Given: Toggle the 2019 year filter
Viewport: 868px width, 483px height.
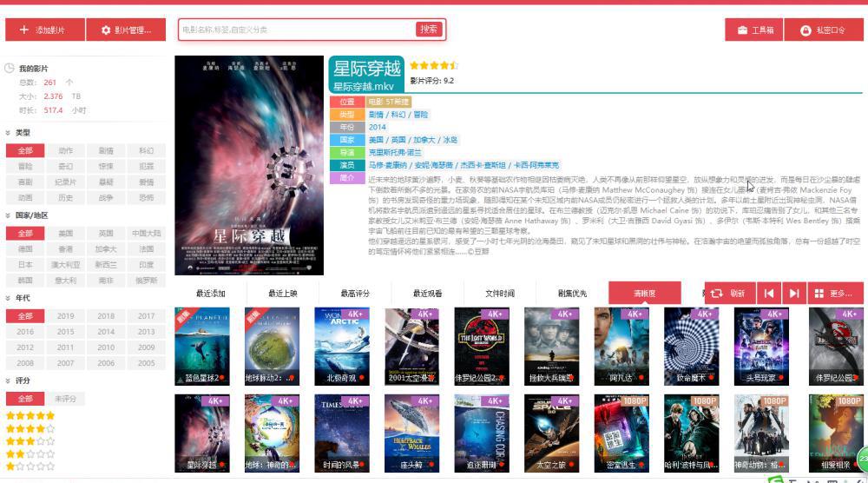Looking at the screenshot, I should tap(65, 315).
